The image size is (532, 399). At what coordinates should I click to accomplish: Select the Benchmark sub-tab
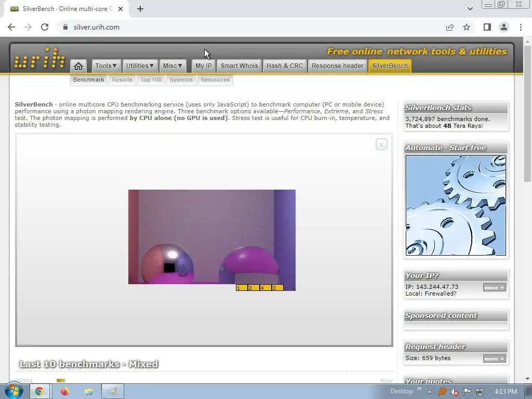pyautogui.click(x=88, y=79)
